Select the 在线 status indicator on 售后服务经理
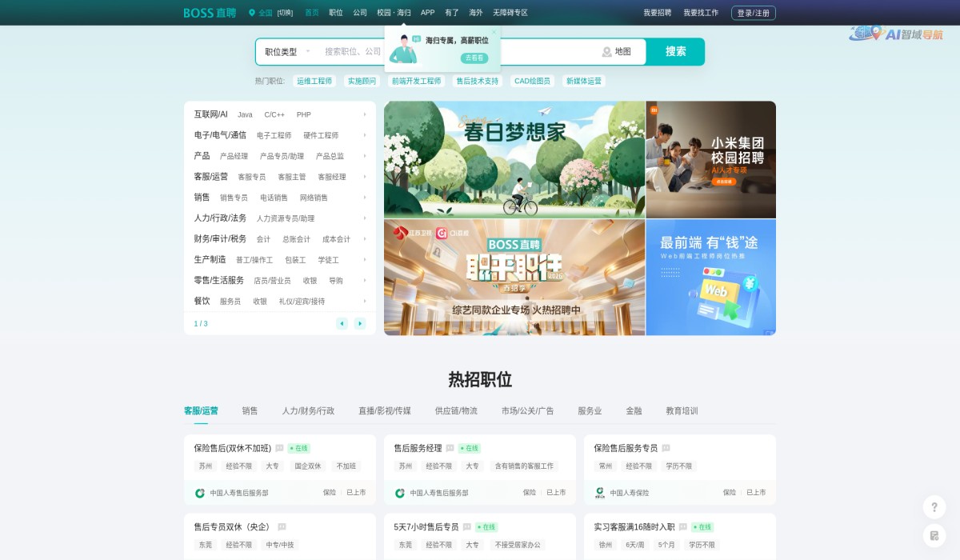Viewport: 960px width, 560px height. [x=468, y=448]
